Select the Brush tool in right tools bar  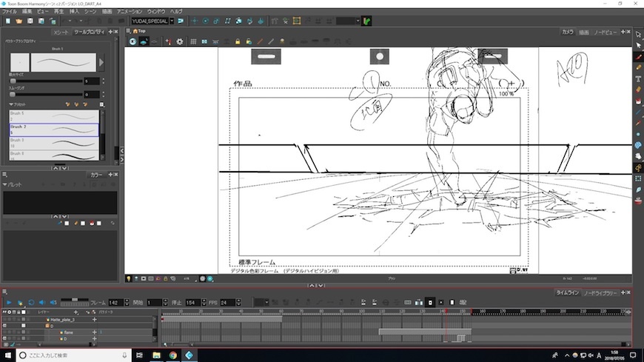[638, 57]
